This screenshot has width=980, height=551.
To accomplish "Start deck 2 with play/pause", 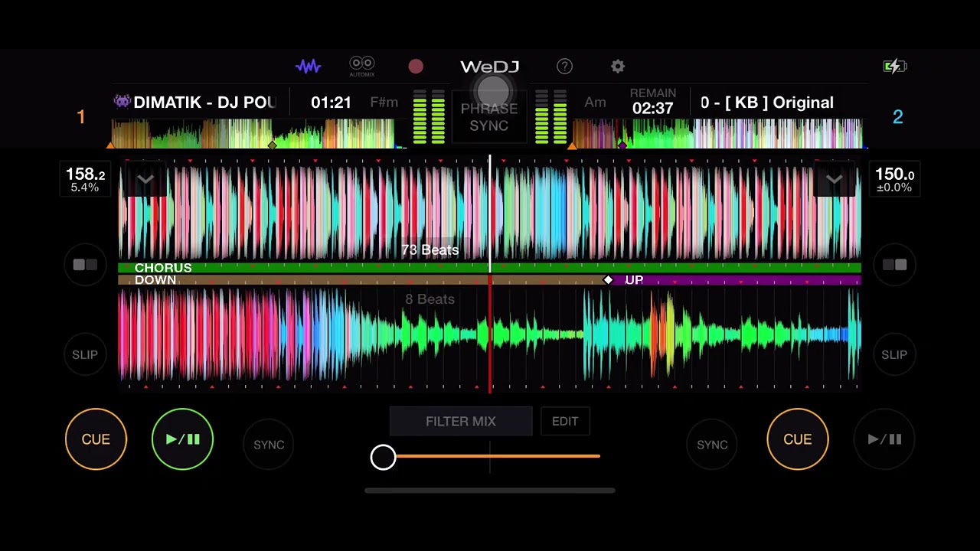I will [x=884, y=439].
